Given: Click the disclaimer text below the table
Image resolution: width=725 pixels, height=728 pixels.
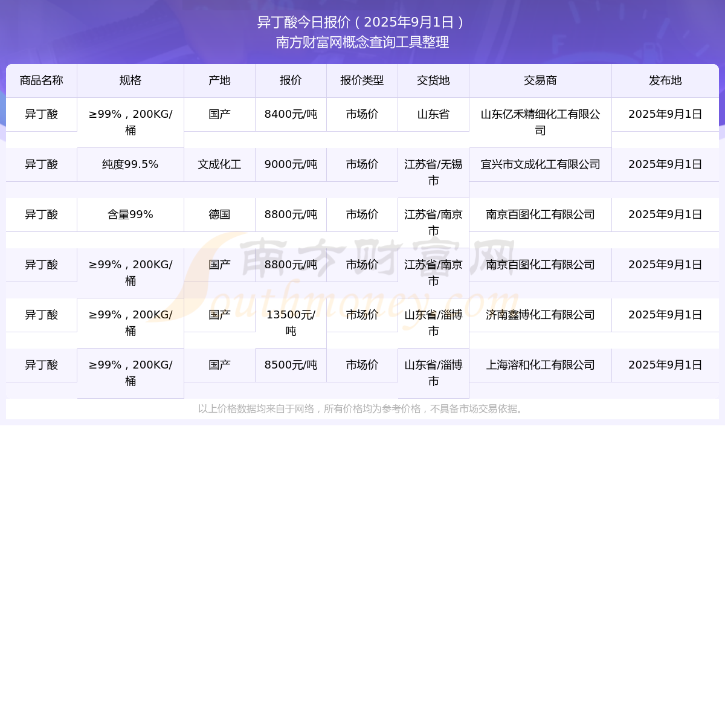Looking at the screenshot, I should coord(362,409).
